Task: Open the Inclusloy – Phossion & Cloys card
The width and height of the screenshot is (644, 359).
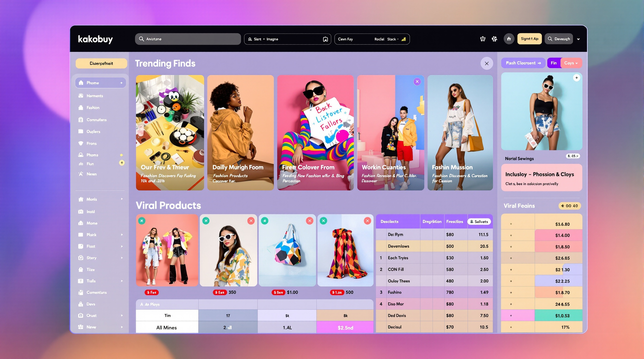Action: point(542,177)
